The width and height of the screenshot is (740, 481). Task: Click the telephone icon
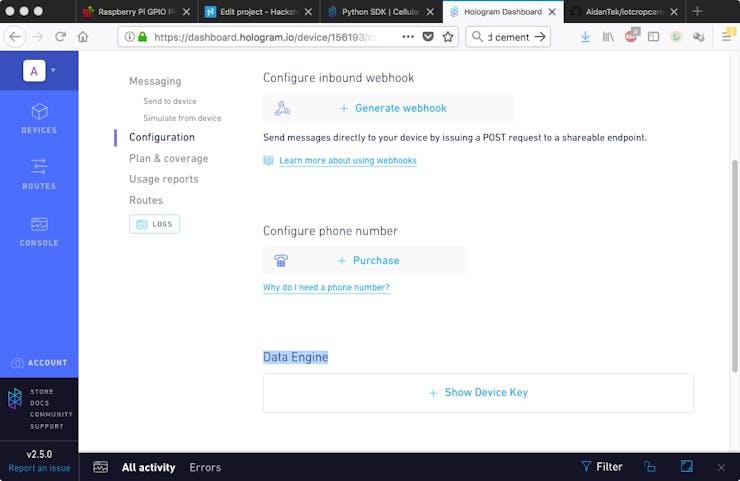281,261
